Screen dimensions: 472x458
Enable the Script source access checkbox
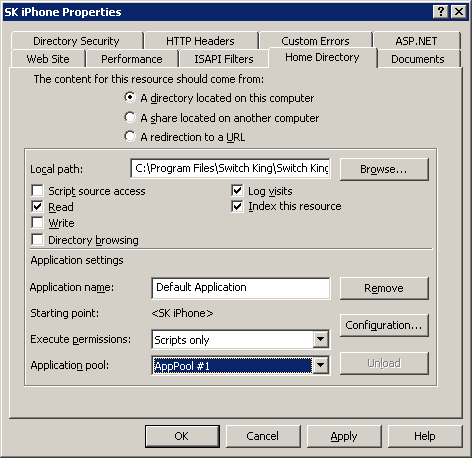[37, 191]
